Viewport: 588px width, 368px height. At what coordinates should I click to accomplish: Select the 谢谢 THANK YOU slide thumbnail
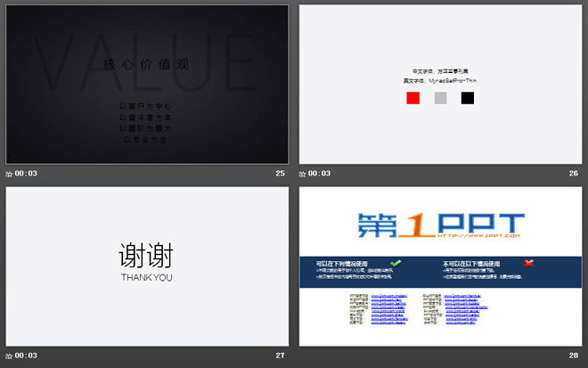[x=147, y=266]
